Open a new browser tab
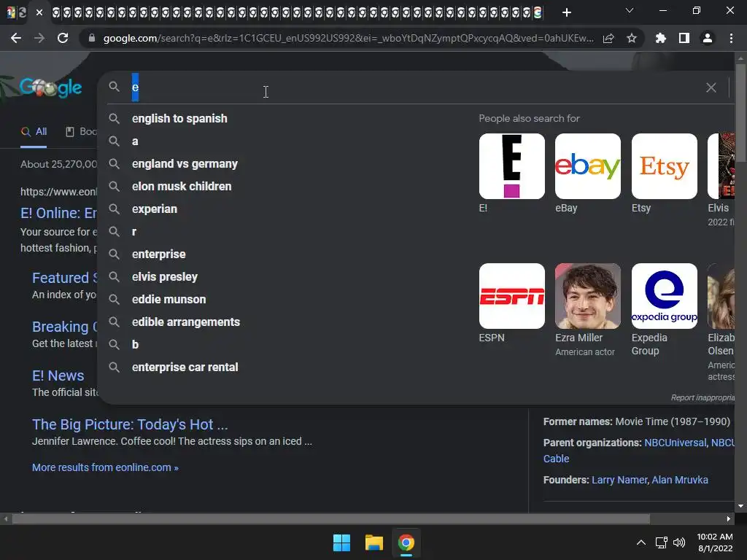This screenshot has width=747, height=560. point(566,12)
